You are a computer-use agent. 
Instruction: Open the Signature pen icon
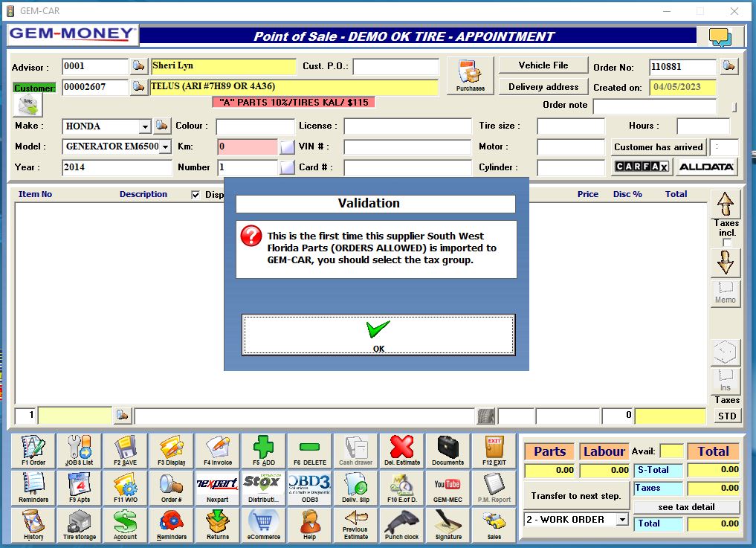click(x=448, y=526)
